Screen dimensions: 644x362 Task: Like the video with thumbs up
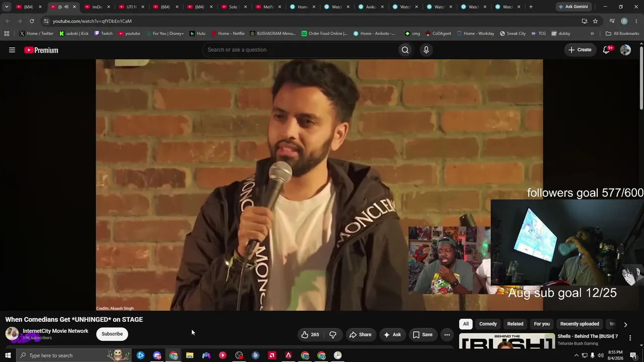coord(310,335)
